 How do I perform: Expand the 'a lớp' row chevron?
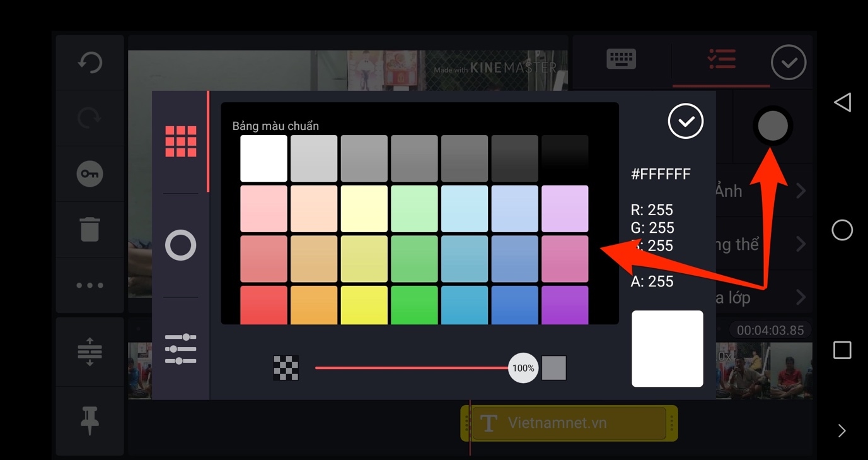click(801, 297)
